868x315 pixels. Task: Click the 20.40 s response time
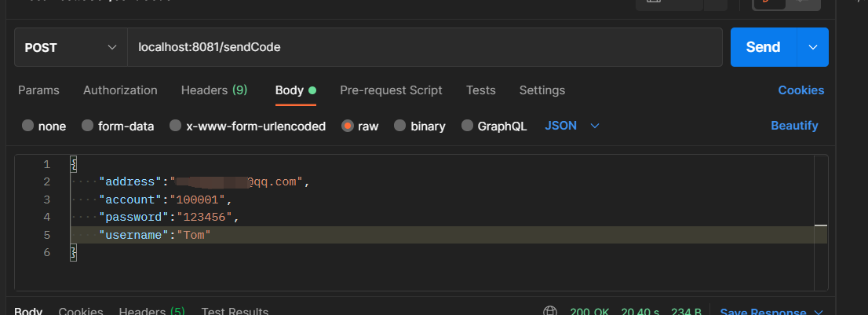tap(640, 312)
